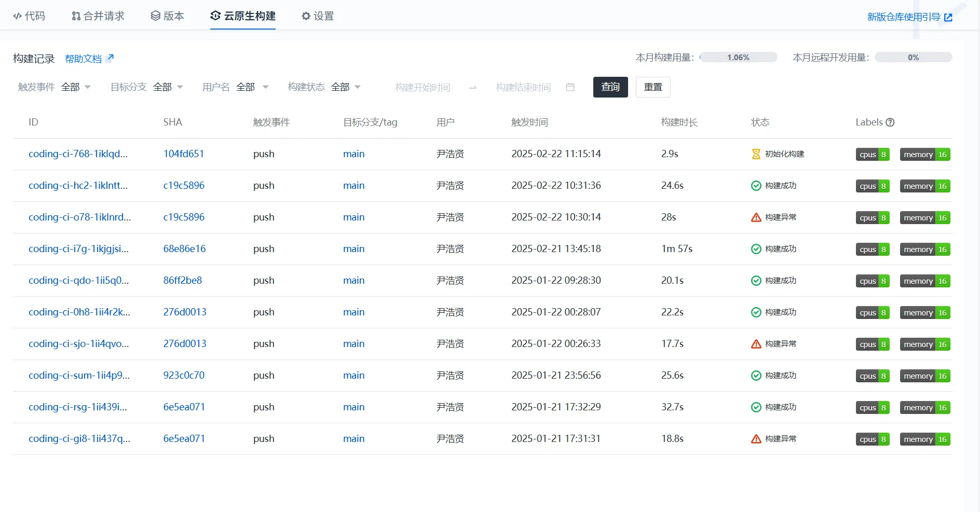Click the 本月远程开发用量 progress bar

[x=913, y=58]
